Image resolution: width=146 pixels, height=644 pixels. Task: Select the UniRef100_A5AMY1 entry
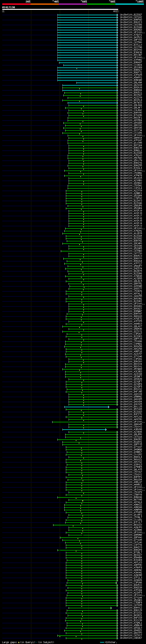click(131, 78)
